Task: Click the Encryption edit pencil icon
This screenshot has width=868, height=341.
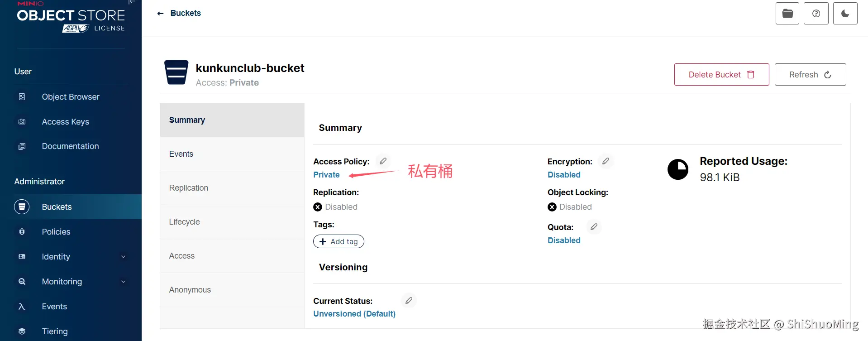Action: 606,161
